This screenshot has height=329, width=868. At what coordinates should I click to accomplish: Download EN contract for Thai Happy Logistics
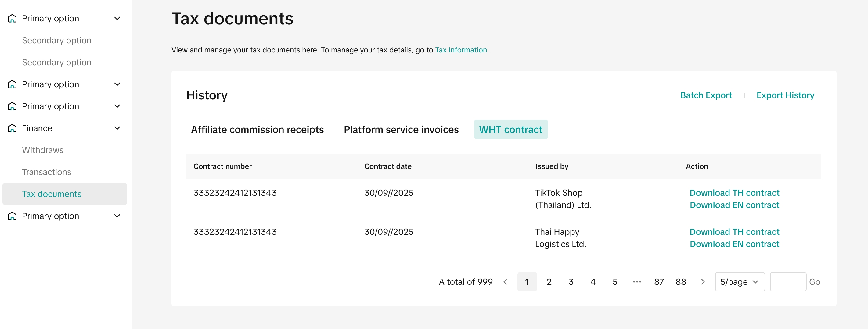point(734,244)
